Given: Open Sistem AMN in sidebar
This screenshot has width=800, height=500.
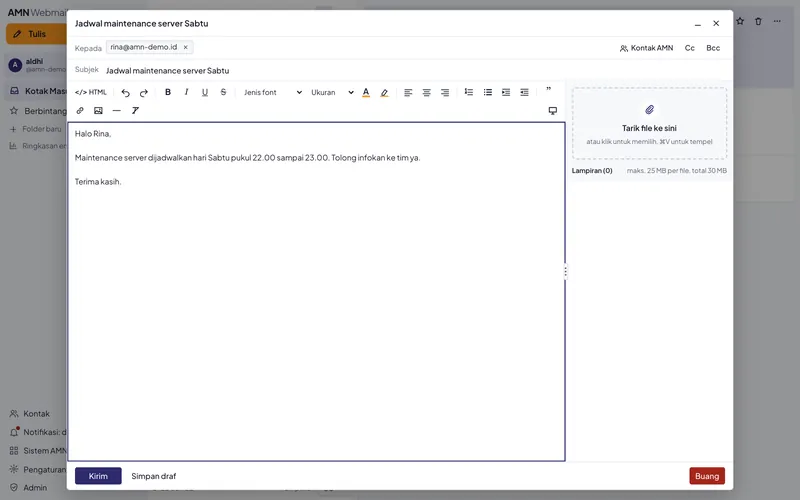Looking at the screenshot, I should point(38,451).
